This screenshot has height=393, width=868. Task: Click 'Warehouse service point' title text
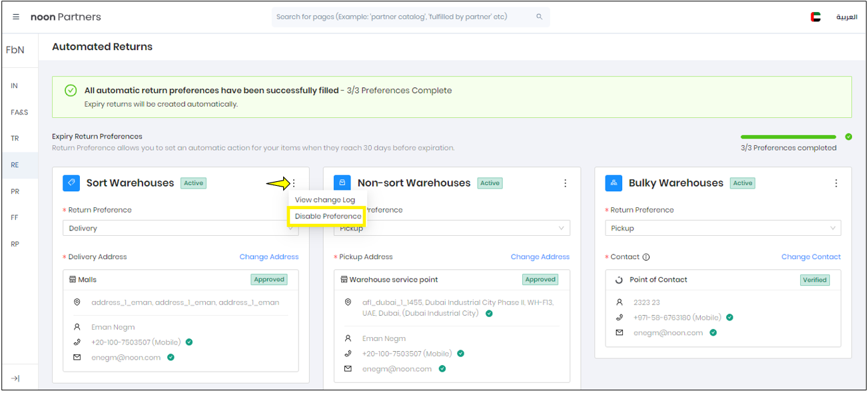[394, 280]
